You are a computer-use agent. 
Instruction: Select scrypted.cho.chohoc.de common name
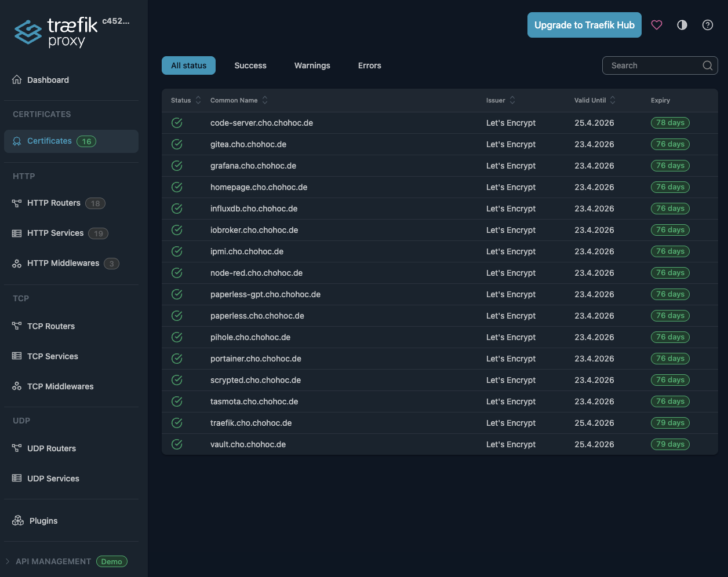(x=256, y=380)
